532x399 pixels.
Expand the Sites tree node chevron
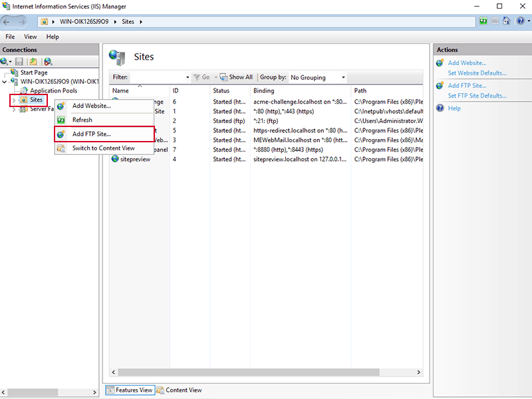[x=14, y=100]
